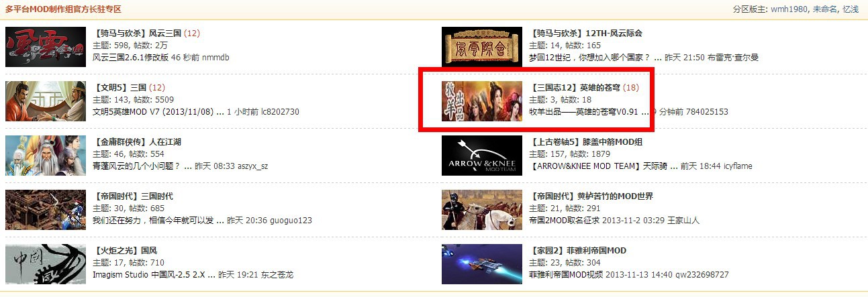Open the 火炬之光 国风 thumbnail image
The width and height of the screenshot is (868, 297).
click(x=46, y=264)
